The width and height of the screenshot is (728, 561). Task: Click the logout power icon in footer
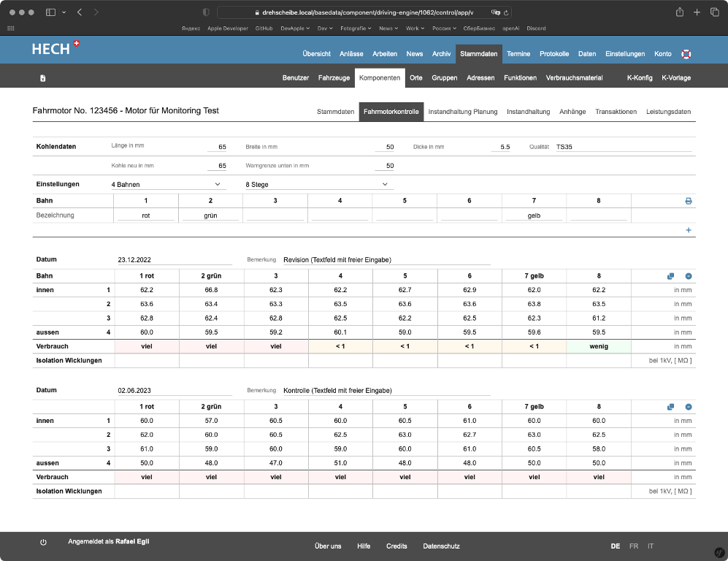tap(43, 542)
